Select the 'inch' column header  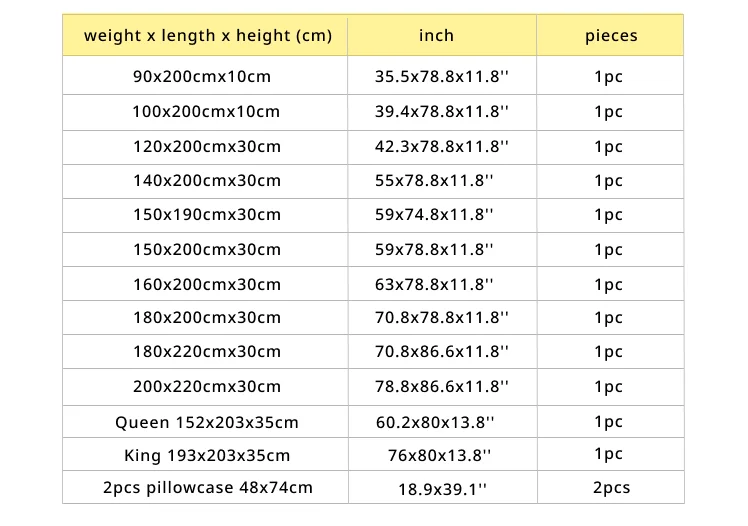coord(436,35)
